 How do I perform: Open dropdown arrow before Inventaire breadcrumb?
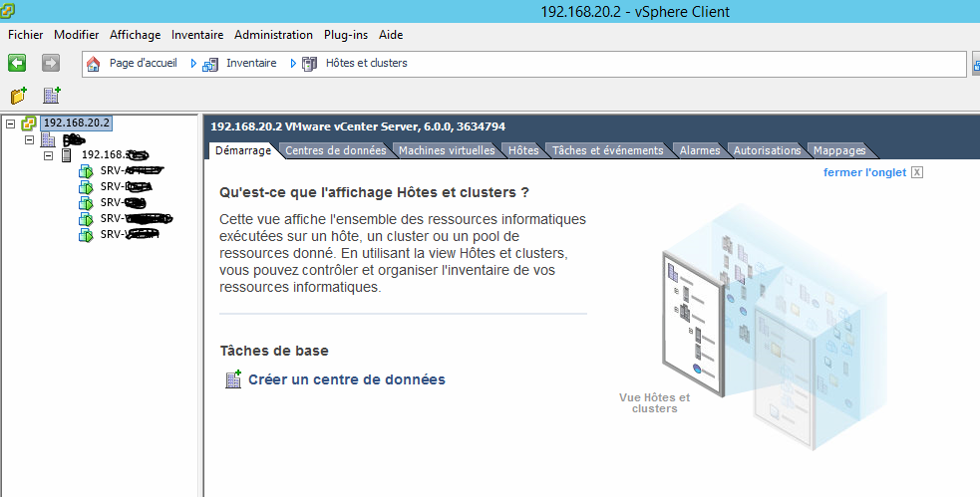[193, 63]
